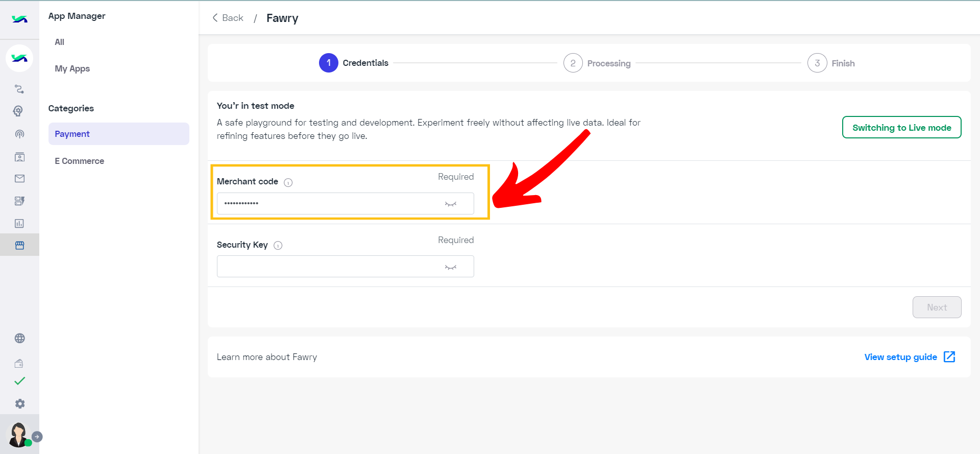The image size is (980, 454).
Task: Click the "You'r in test mode" heading
Action: click(255, 106)
